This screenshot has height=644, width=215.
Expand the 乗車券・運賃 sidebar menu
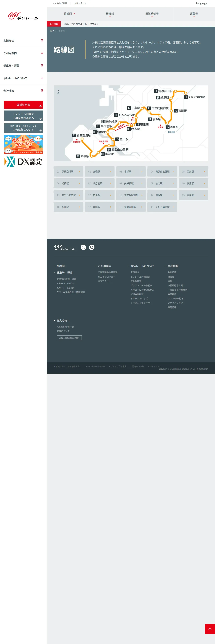coord(23,66)
